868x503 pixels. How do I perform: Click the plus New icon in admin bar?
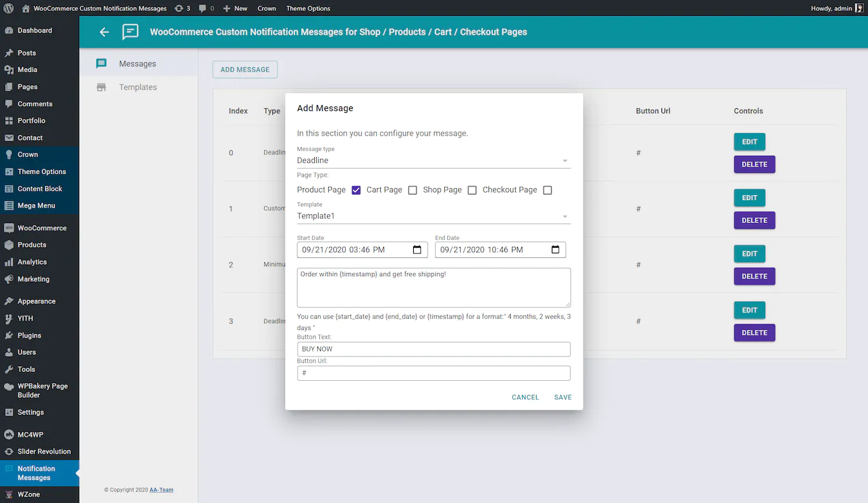click(x=226, y=8)
